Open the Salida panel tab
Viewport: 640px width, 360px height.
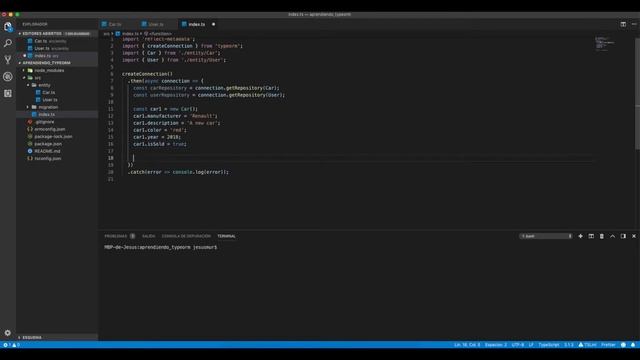click(x=149, y=236)
